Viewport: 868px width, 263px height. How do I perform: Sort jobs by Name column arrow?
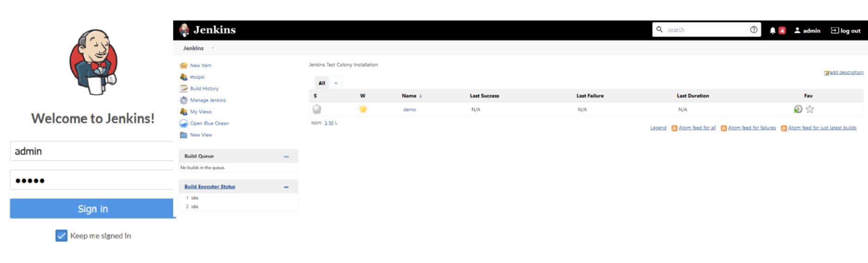click(x=421, y=96)
